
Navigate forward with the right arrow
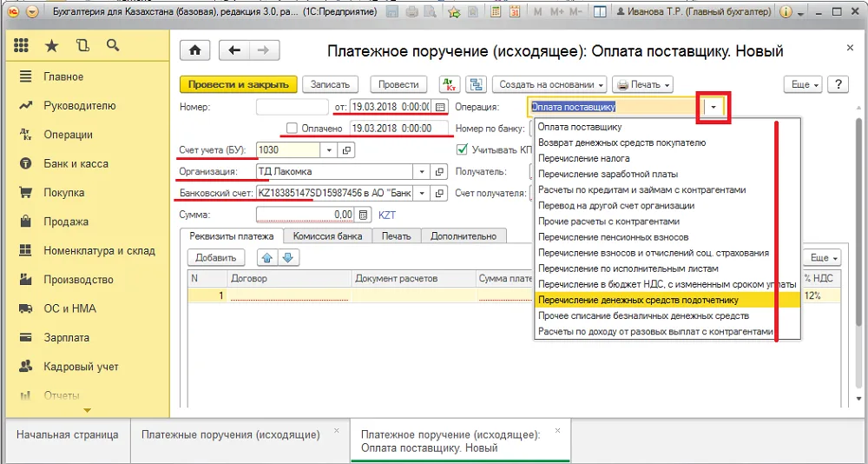265,50
